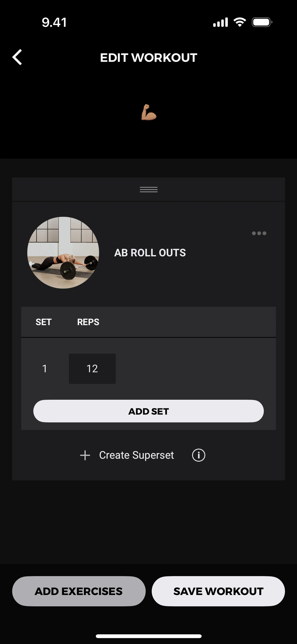Tap the flexed bicep emoji icon

pyautogui.click(x=149, y=112)
